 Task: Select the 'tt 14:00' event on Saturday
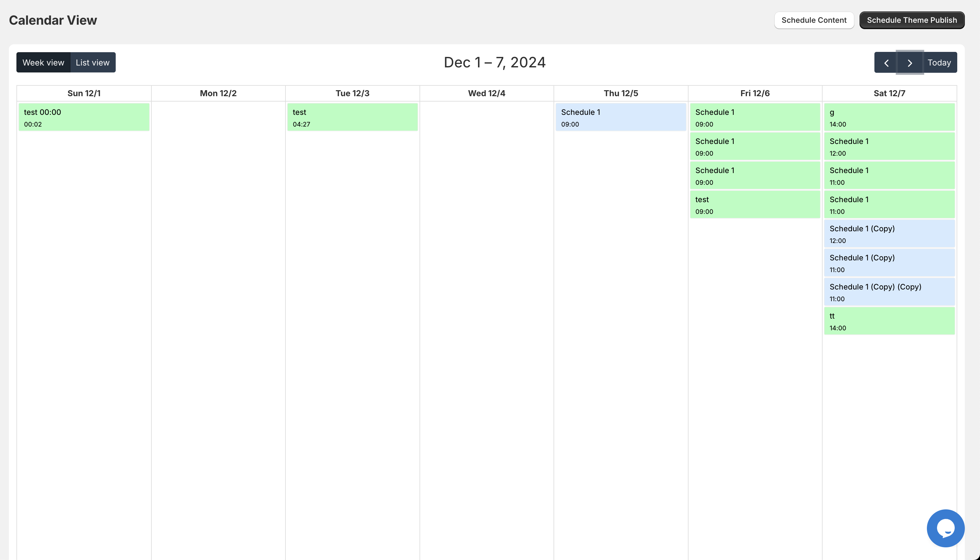click(889, 321)
